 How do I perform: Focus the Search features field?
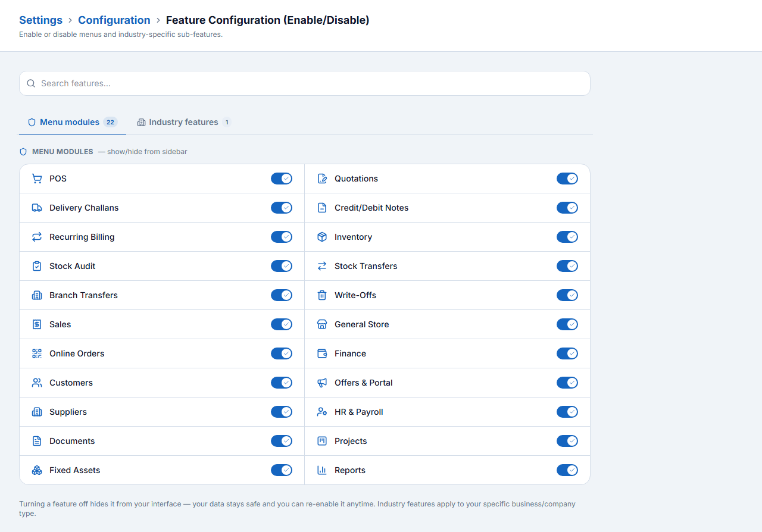click(305, 83)
